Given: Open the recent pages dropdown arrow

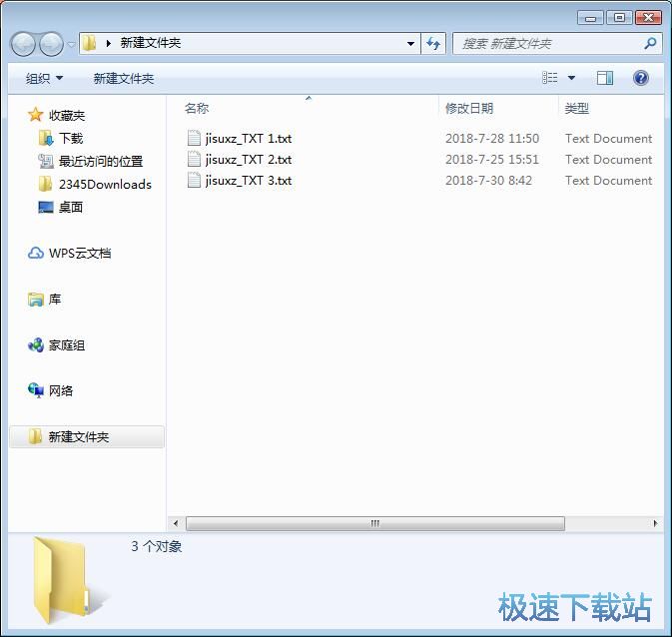Looking at the screenshot, I should tap(71, 44).
